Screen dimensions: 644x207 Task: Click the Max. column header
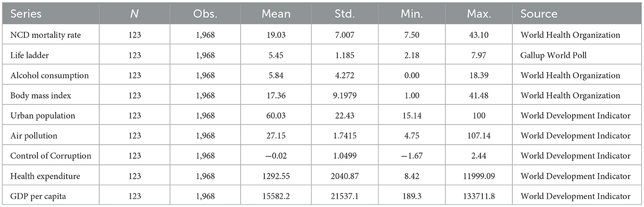(478, 14)
